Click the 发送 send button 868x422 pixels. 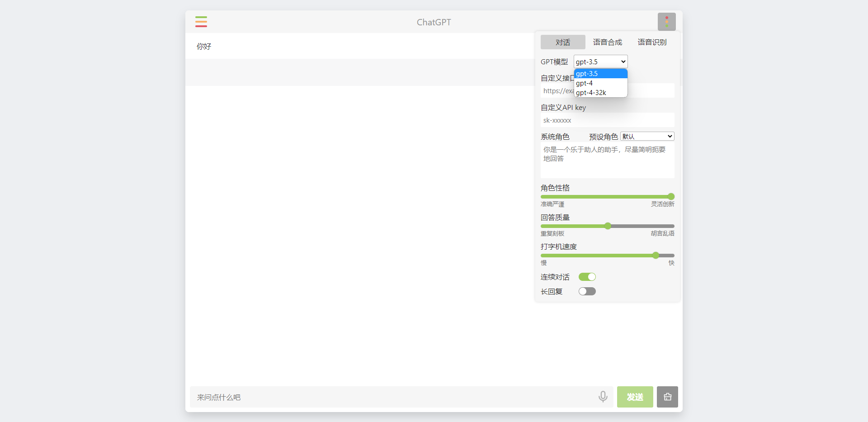635,397
